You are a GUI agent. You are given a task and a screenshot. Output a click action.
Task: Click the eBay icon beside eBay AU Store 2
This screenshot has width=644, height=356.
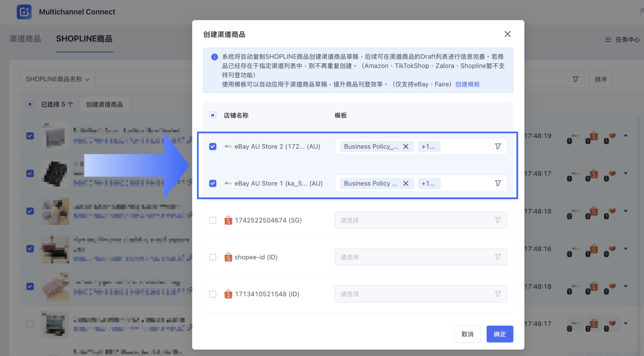[228, 146]
